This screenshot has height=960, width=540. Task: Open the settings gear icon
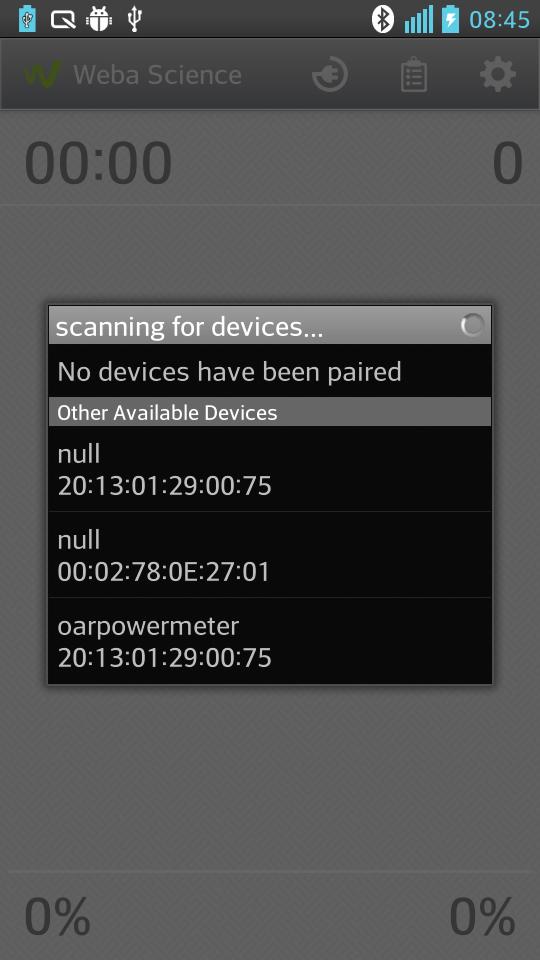[498, 75]
